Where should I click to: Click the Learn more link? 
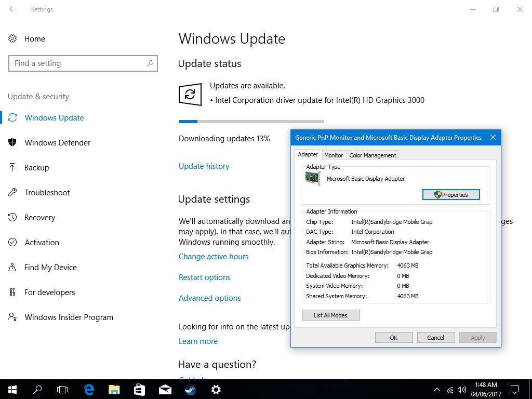198,341
